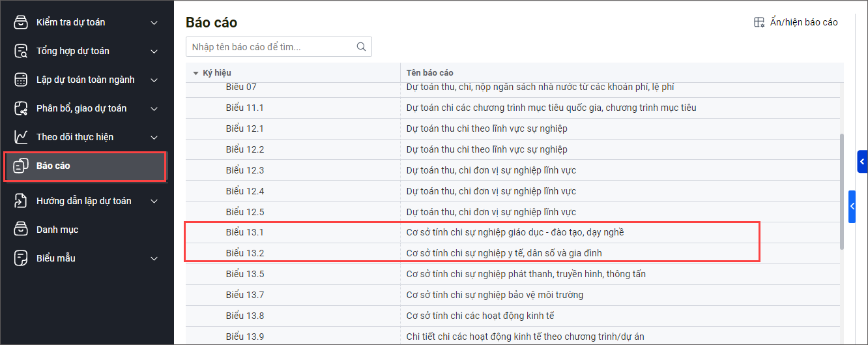Click the Tổng hợp dự toán sidebar icon
The height and width of the screenshot is (345, 868).
(22, 51)
